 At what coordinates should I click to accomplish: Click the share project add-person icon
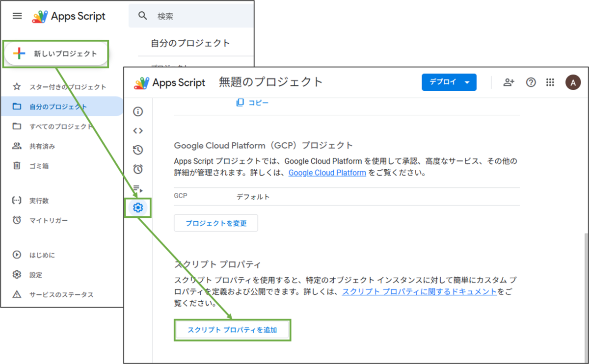[509, 82]
